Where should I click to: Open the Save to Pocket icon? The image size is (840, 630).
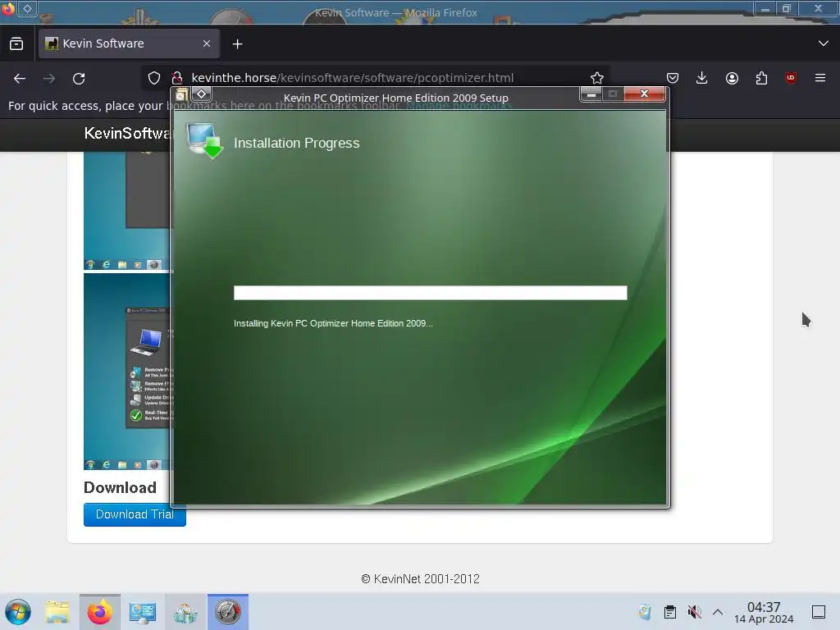(x=673, y=78)
